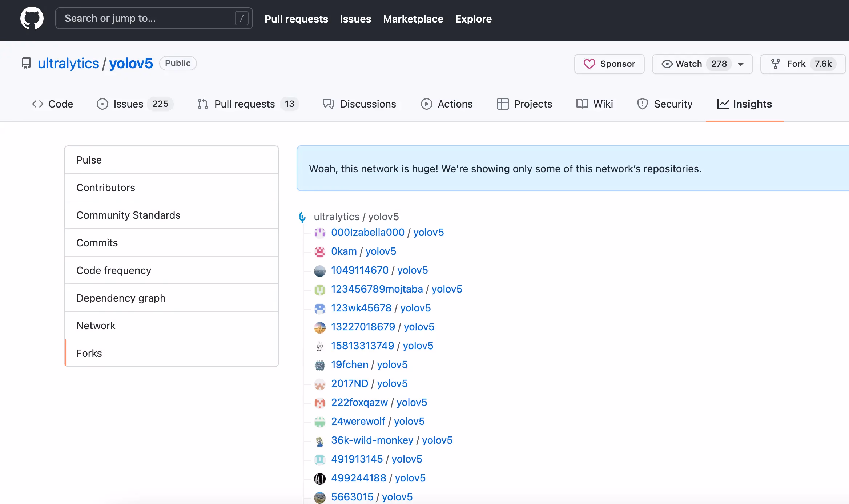Open Pull requests in the top navigation
This screenshot has width=849, height=504.
[x=296, y=19]
